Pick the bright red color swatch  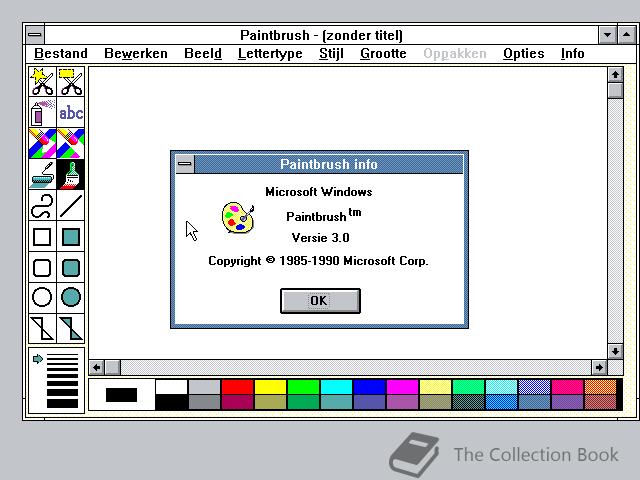(x=237, y=387)
